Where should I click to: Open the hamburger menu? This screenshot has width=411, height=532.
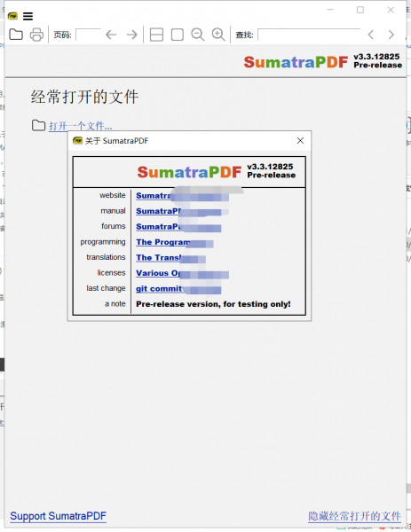(x=28, y=16)
